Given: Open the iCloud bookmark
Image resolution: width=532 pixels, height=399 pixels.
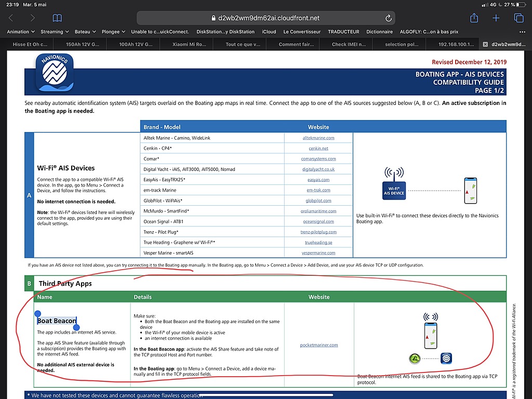Looking at the screenshot, I should click(x=269, y=32).
